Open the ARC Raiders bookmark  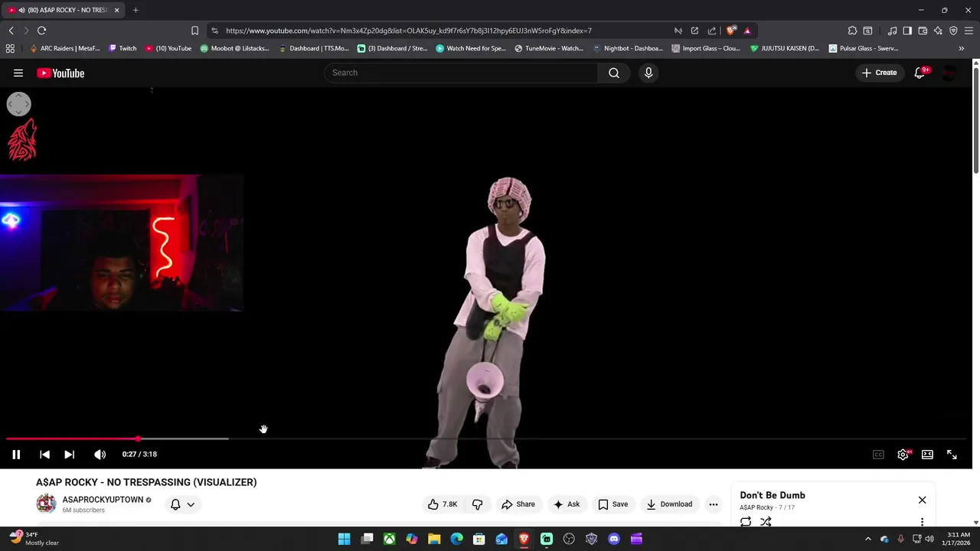point(64,48)
